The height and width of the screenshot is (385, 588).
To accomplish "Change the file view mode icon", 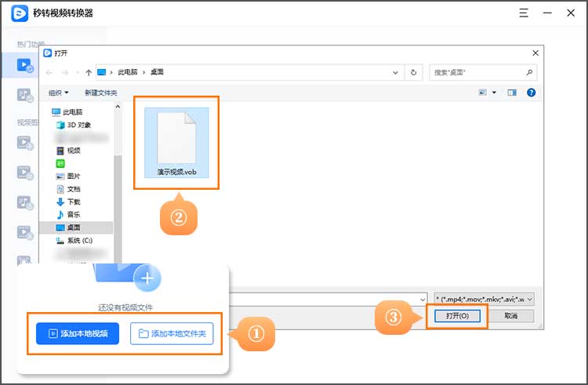I will pyautogui.click(x=483, y=93).
